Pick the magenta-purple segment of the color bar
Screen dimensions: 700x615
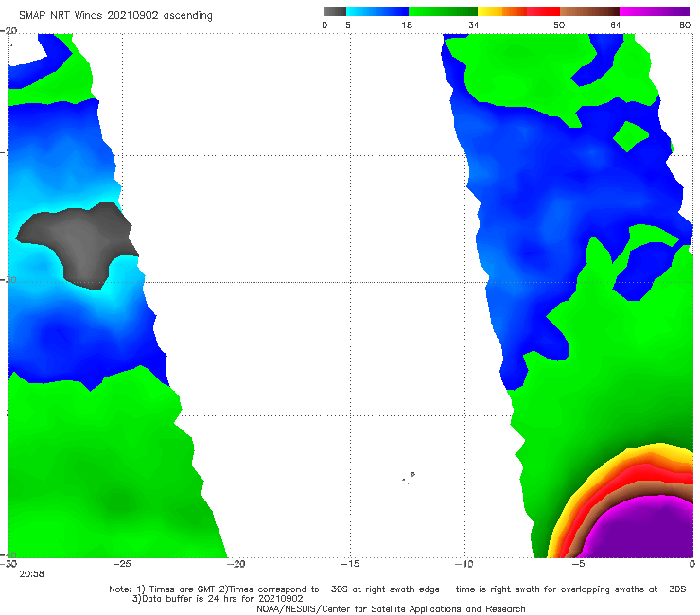[655, 11]
